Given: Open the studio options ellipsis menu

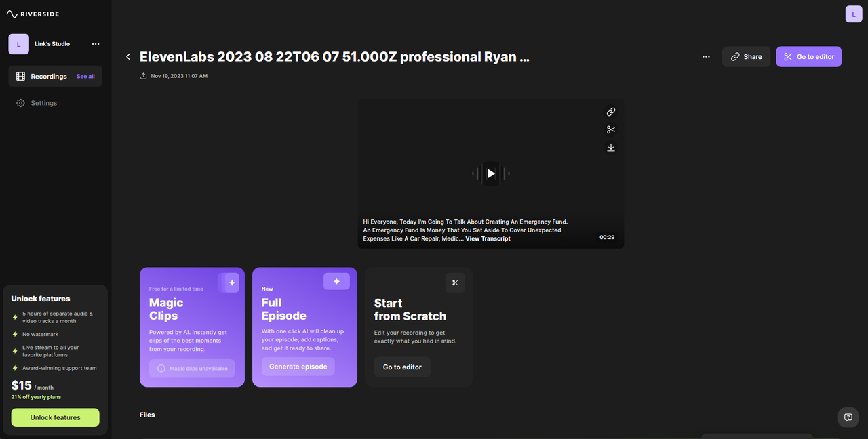Looking at the screenshot, I should coord(96,44).
